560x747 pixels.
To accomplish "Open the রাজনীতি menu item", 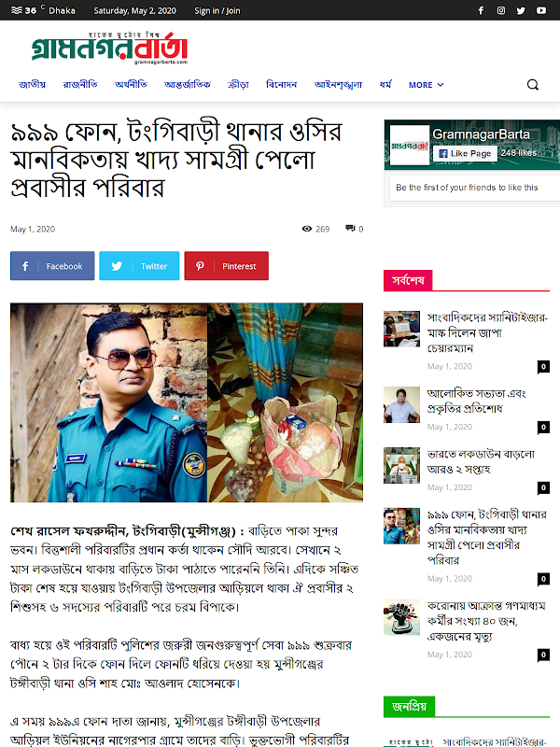I will 80,85.
